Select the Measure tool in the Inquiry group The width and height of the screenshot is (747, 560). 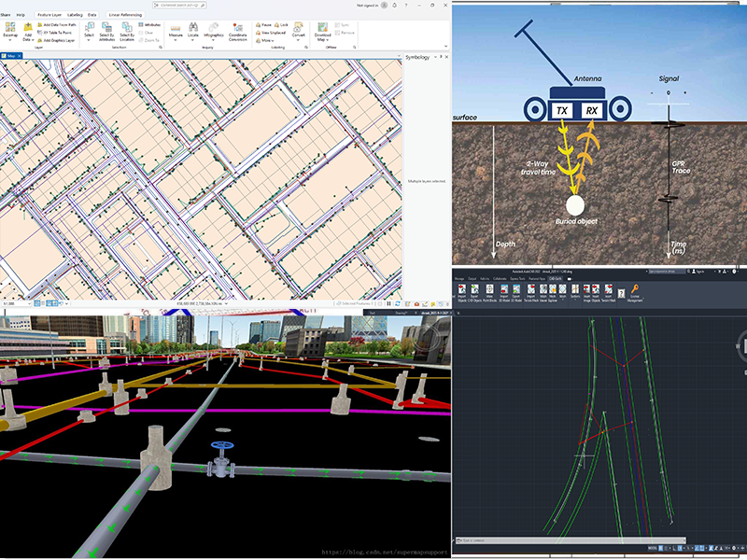(176, 29)
